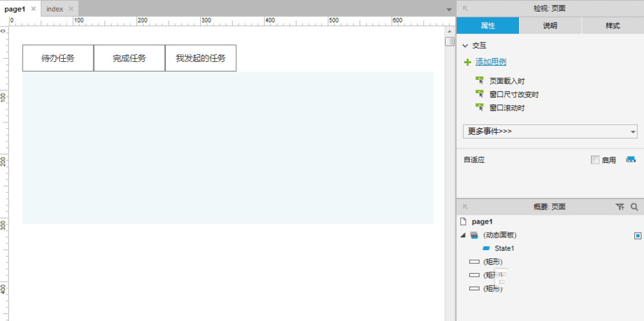Image resolution: width=644 pixels, height=321 pixels.
Task: Select the first (矩形) outline item
Action: tap(493, 262)
